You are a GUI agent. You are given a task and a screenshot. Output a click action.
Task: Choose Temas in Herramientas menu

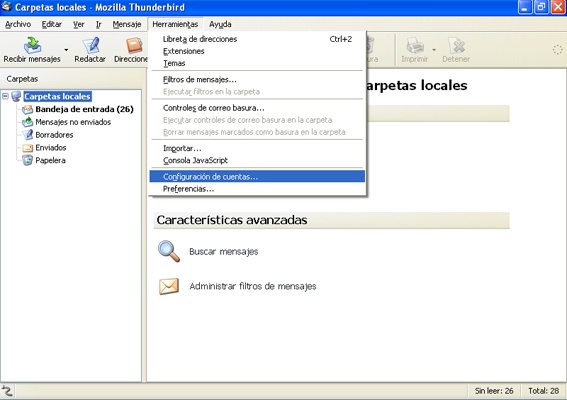257,63
